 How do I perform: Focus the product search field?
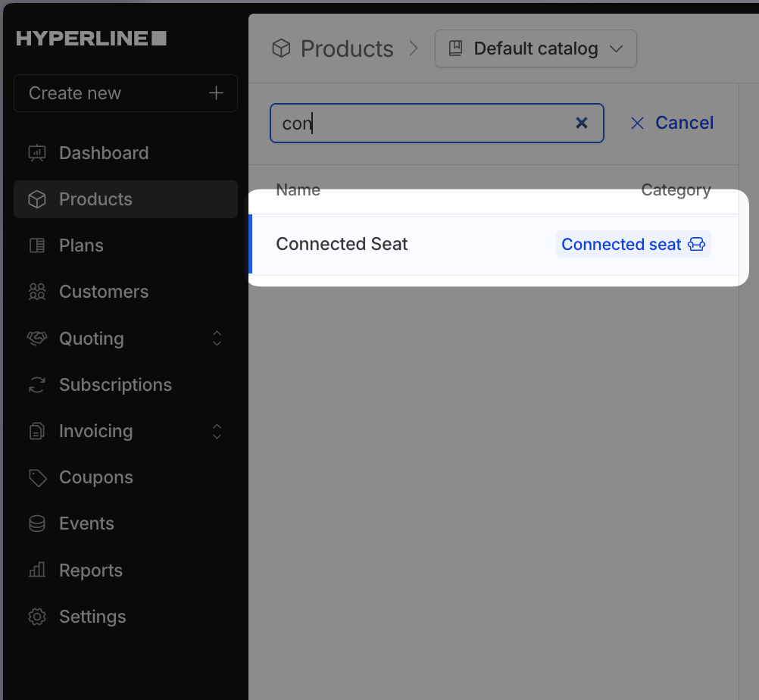[x=436, y=123]
